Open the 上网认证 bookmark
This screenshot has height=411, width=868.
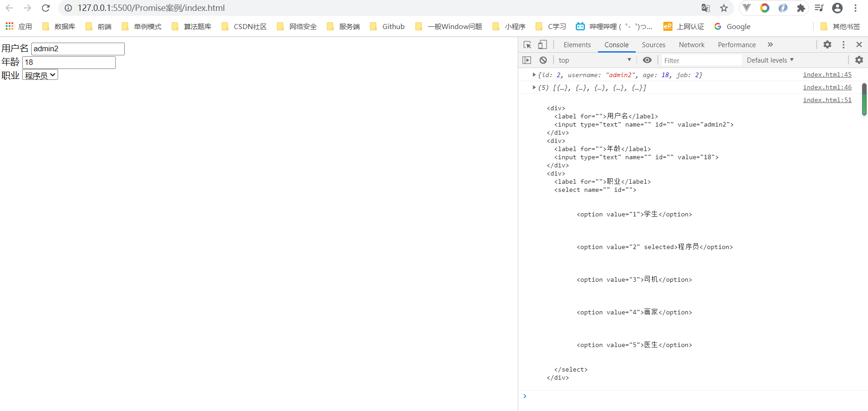[684, 26]
